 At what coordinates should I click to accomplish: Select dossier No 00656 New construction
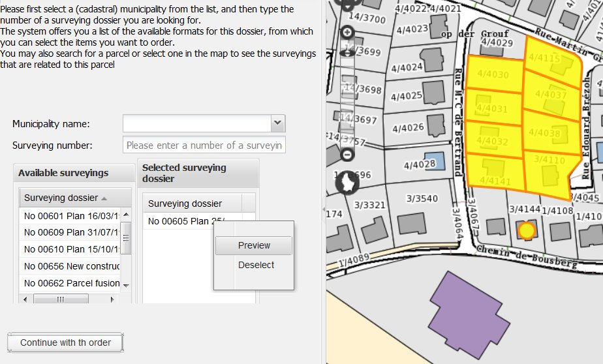[x=72, y=266]
